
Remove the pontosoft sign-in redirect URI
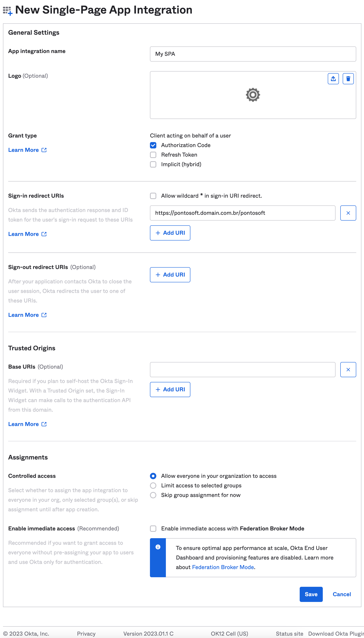(348, 213)
